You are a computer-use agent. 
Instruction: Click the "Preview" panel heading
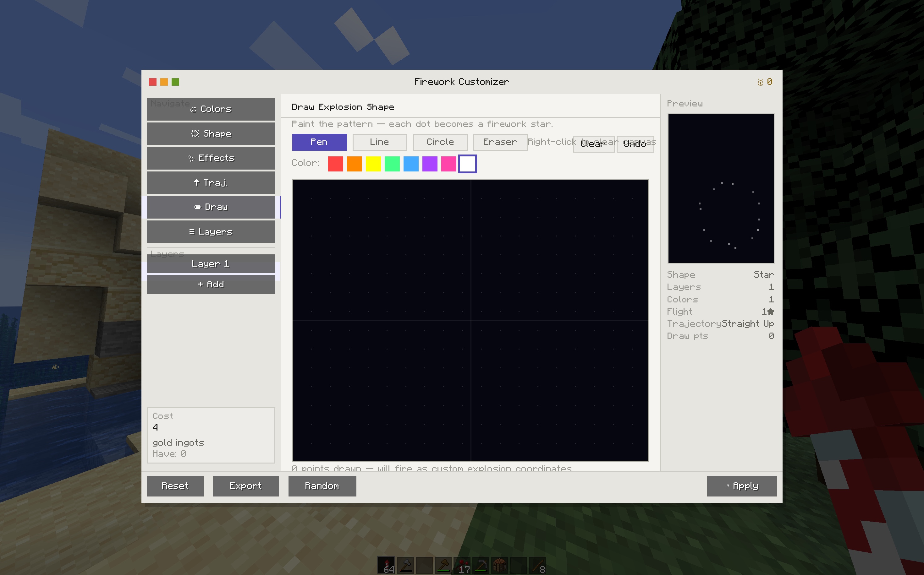[x=685, y=103]
